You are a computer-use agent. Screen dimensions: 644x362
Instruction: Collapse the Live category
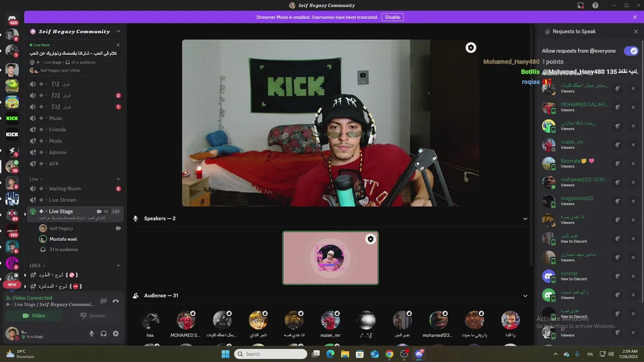pyautogui.click(x=36, y=179)
